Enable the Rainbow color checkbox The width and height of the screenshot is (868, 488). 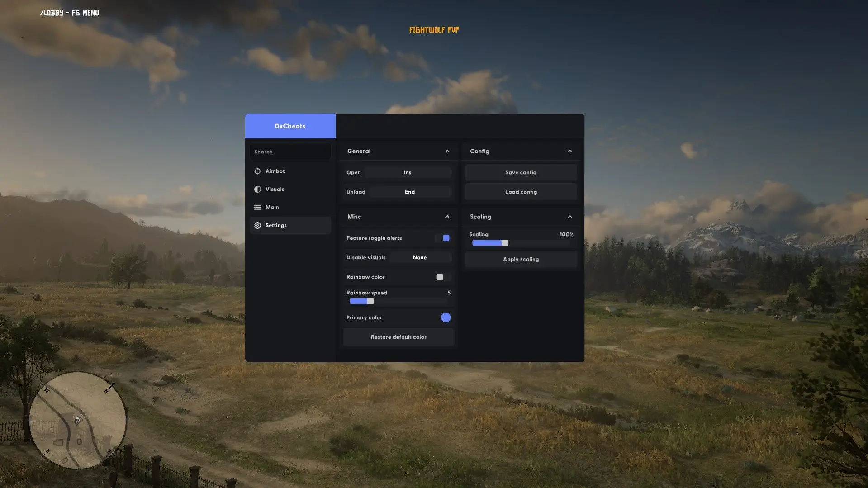click(440, 277)
